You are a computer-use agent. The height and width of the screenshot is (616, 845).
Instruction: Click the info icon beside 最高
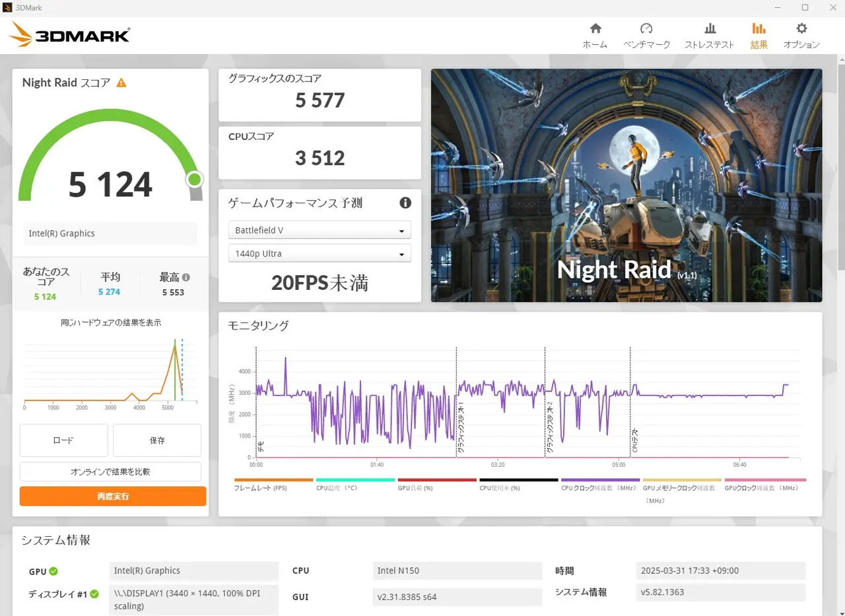[x=186, y=277]
